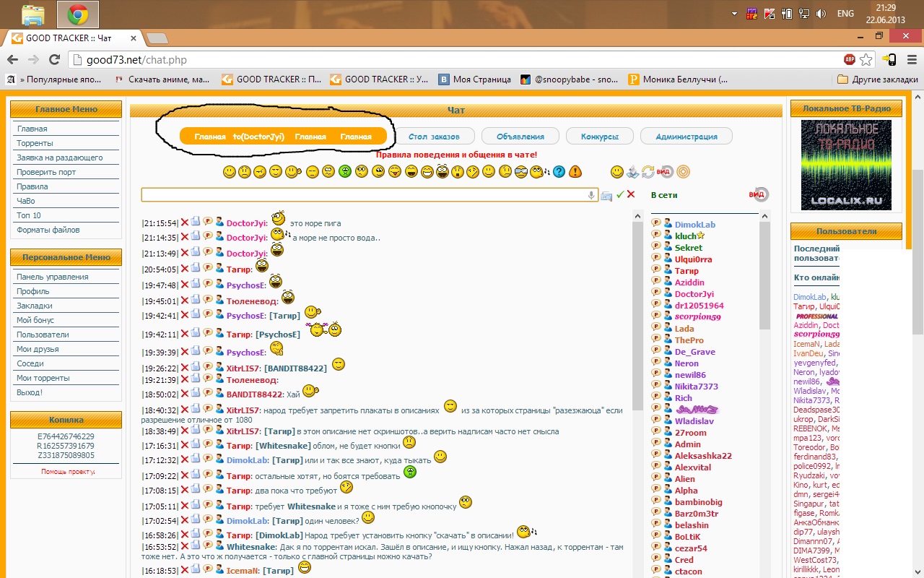Open Торренты in the main menu
This screenshot has width=924, height=578.
click(35, 143)
